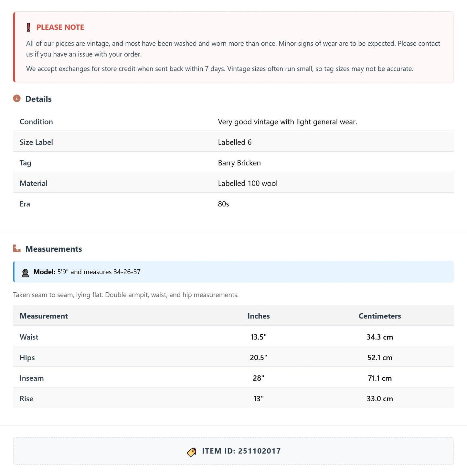The height and width of the screenshot is (476, 467).
Task: Click the Waist 13.5" inches cell
Action: [259, 337]
